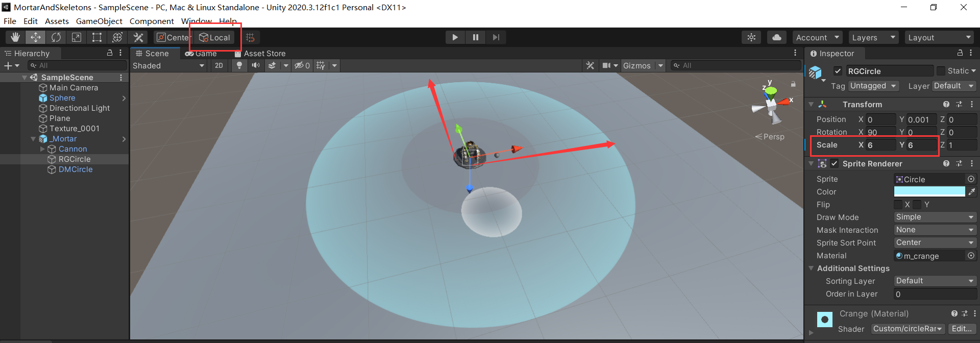980x343 pixels.
Task: Select the Move tool
Action: (36, 37)
